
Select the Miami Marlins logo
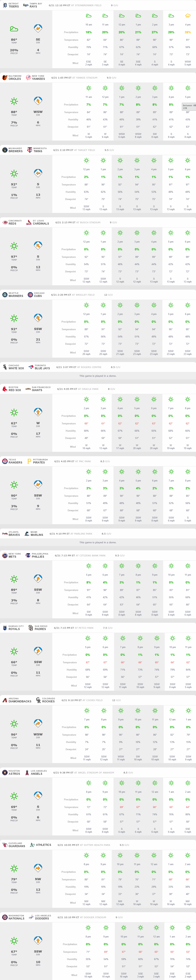27,534
